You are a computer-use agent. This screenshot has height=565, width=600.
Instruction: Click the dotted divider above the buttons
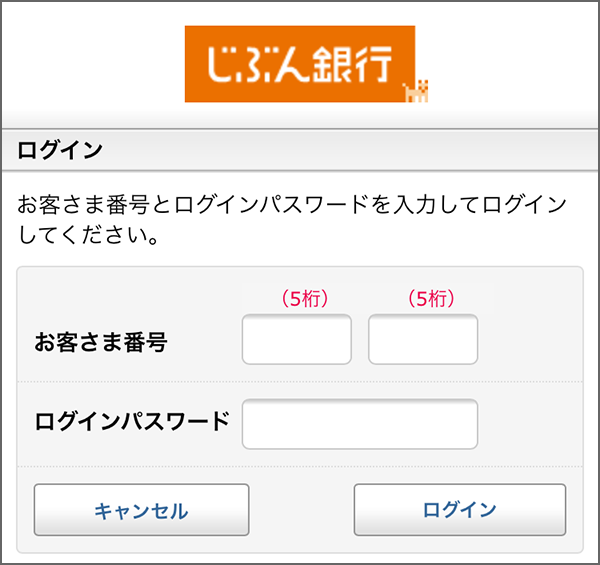tap(300, 466)
